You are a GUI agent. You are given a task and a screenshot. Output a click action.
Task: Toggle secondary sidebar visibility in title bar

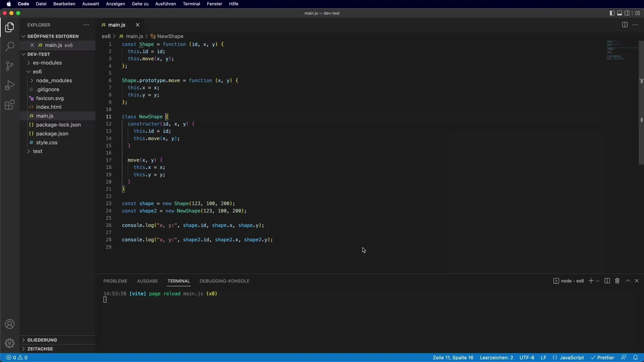coord(627,13)
